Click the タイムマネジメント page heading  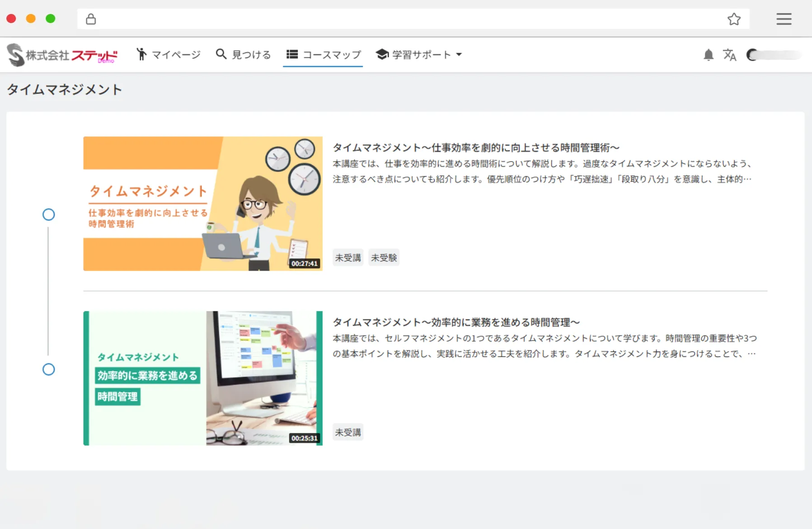point(65,89)
